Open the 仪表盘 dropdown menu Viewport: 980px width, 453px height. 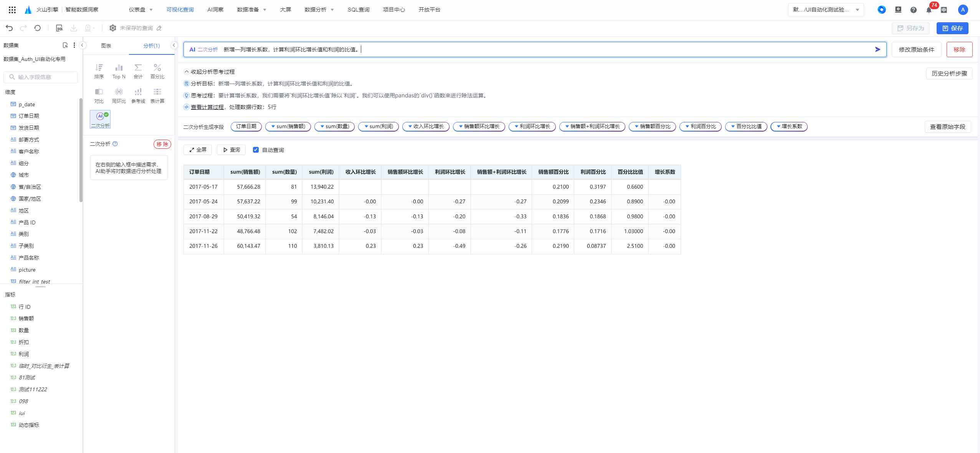141,10
